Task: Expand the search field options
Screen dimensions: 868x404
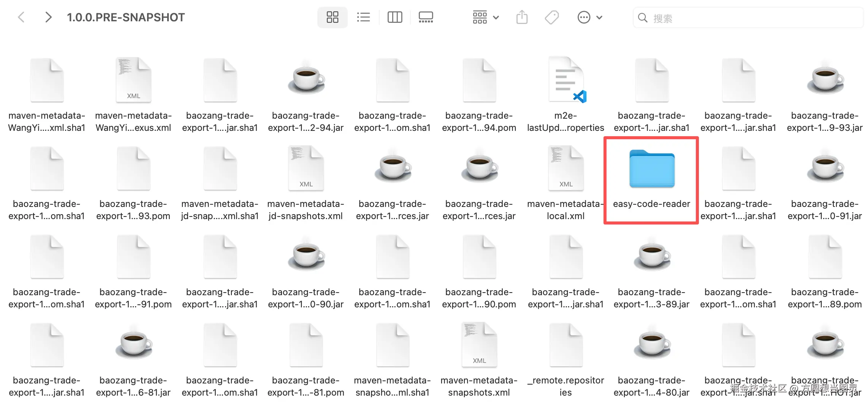Action: tap(642, 17)
